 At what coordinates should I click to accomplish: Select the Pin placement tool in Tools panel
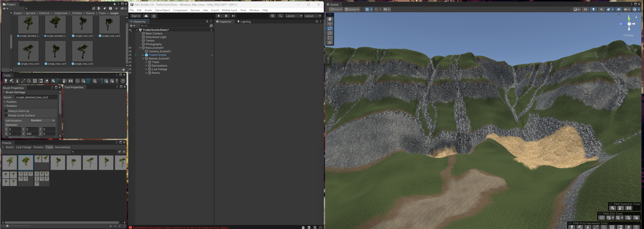(6, 81)
